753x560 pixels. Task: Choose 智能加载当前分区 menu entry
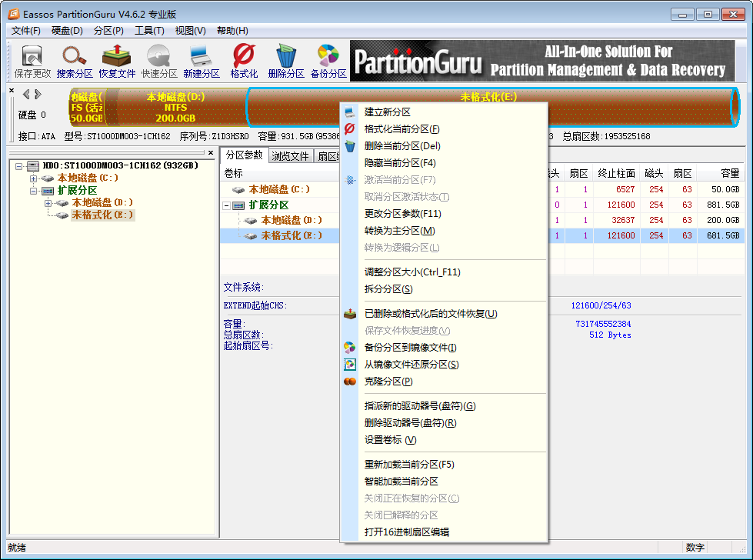[x=444, y=482]
